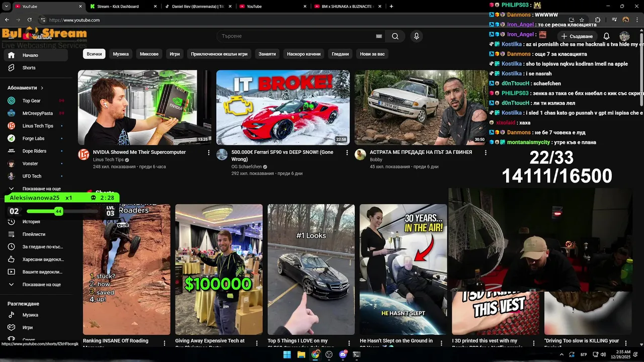Open a new browser tab
The width and height of the screenshot is (644, 362).
click(x=391, y=7)
